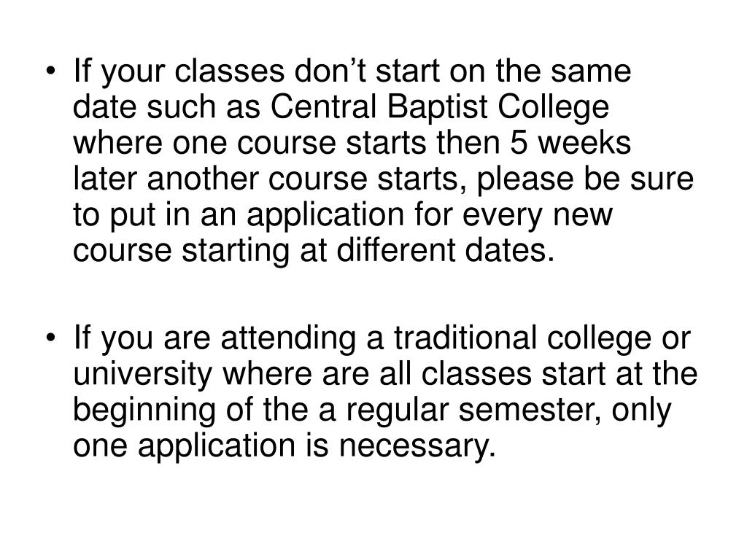Screen dimensions: 747x560
Task: Click the words 'such as'
Action: click(x=204, y=106)
